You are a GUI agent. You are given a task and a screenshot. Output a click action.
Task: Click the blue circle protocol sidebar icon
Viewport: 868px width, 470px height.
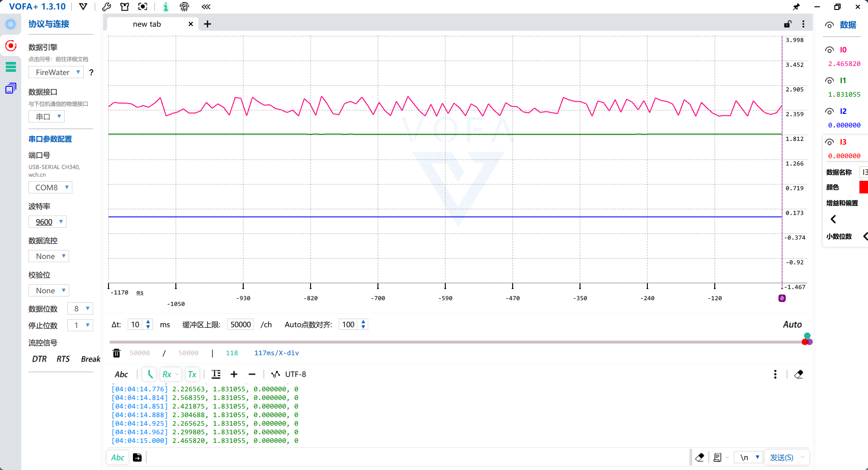click(x=11, y=24)
